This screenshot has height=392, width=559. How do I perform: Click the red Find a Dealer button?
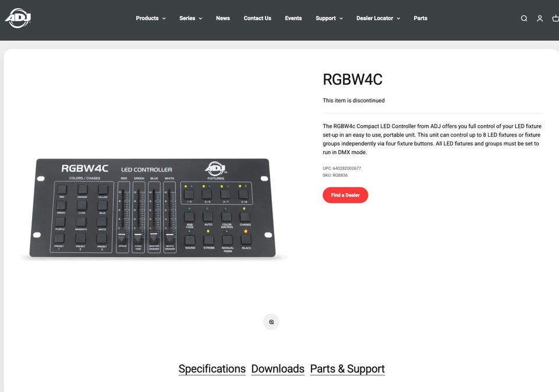click(345, 195)
